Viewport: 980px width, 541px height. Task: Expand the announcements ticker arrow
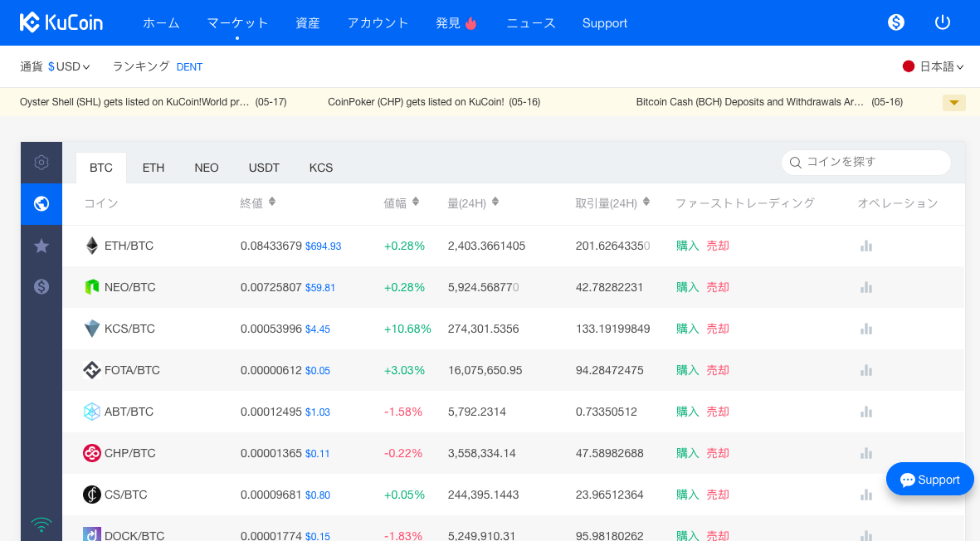click(953, 102)
